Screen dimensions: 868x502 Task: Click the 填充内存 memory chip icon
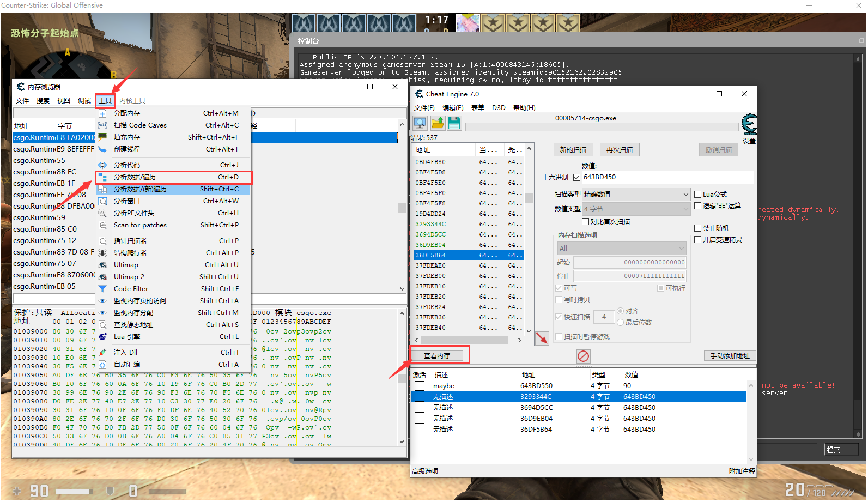pyautogui.click(x=102, y=137)
